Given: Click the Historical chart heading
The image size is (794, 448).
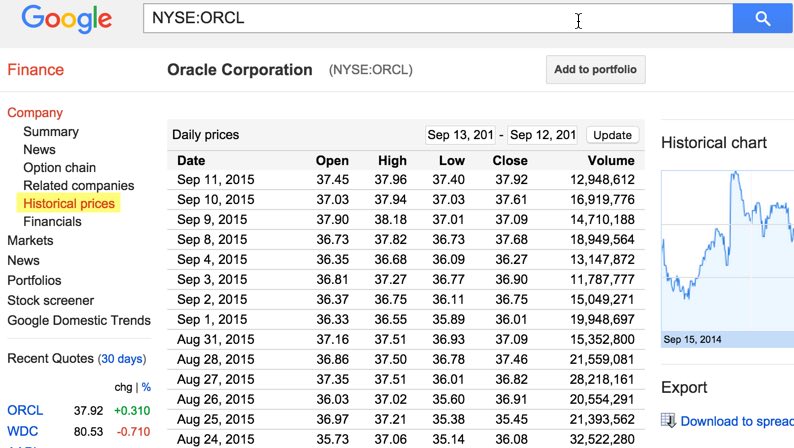Looking at the screenshot, I should coord(714,143).
